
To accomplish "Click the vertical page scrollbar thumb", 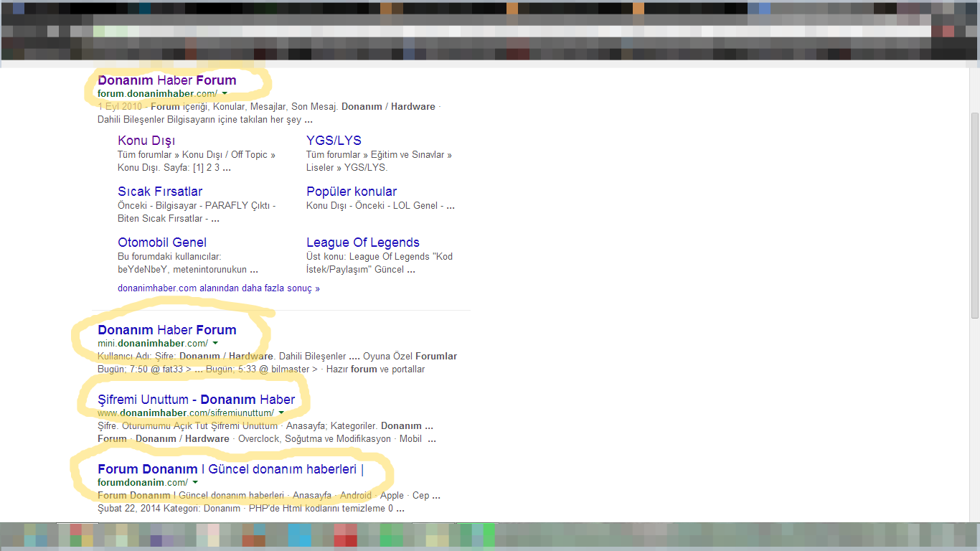I will tap(974, 215).
